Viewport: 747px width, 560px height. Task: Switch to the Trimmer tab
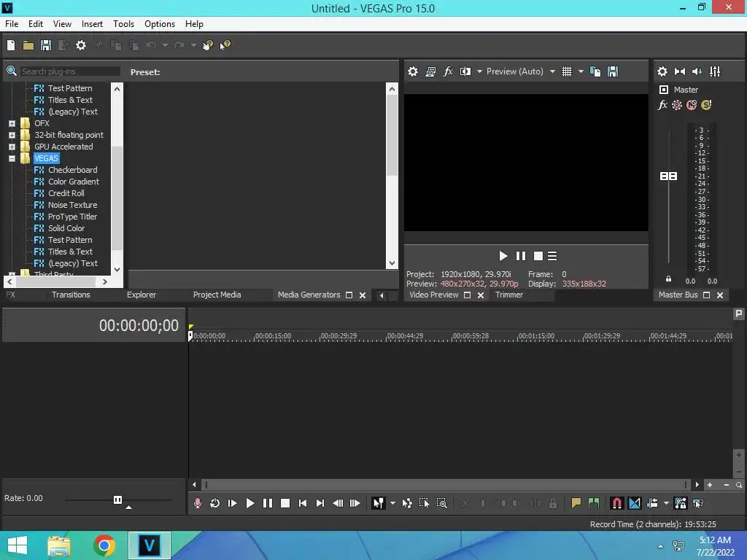(508, 295)
